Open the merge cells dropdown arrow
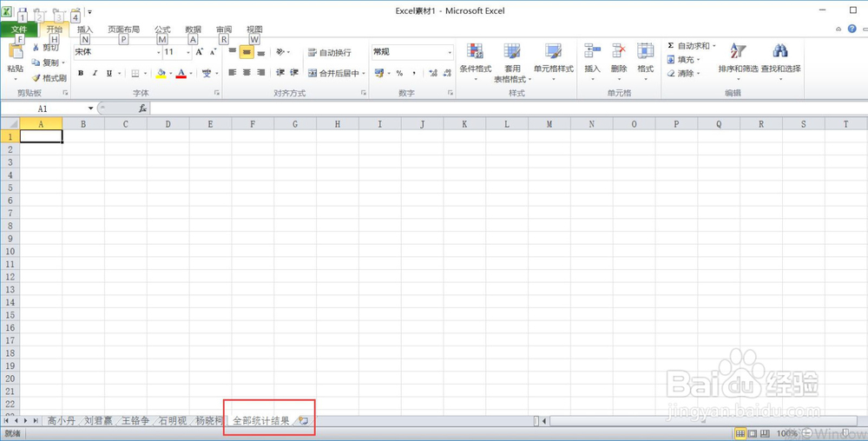 (364, 73)
